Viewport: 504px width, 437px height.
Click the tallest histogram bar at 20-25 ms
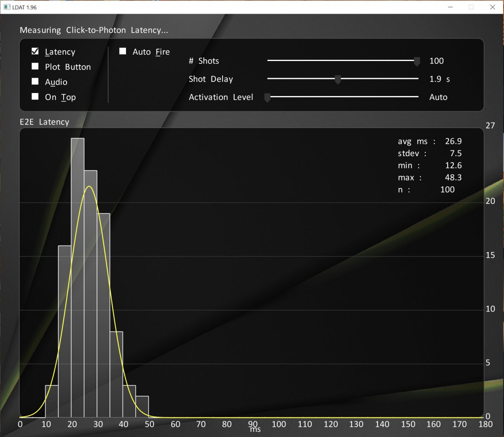click(77, 278)
